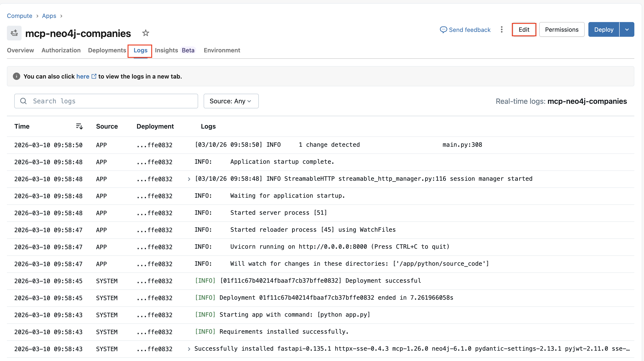
Task: Open the three-dot kebab menu
Action: [x=502, y=30]
